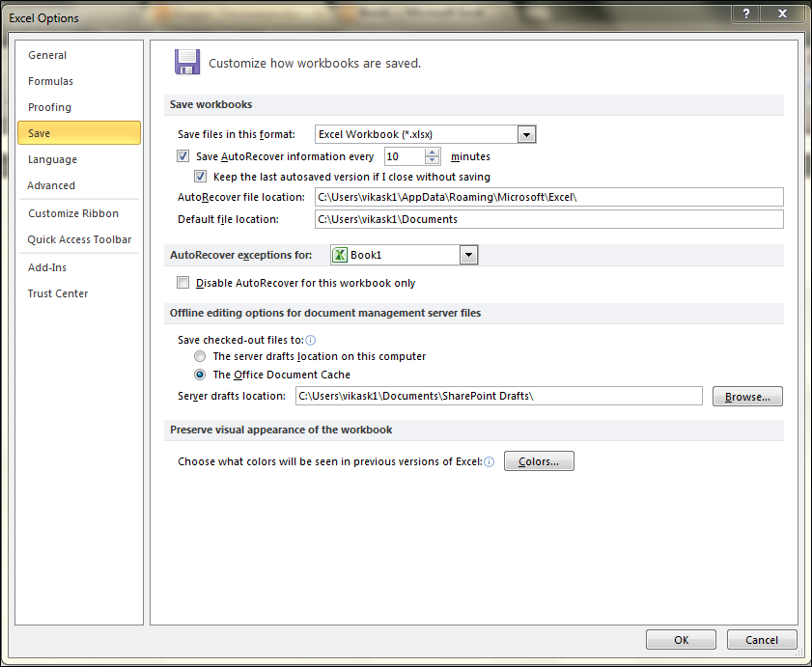Browse for server drafts location
812x667 pixels.
(747, 396)
